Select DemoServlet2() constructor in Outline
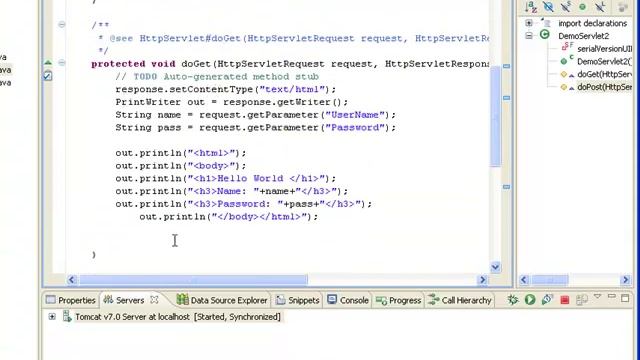640x360 pixels. point(604,62)
